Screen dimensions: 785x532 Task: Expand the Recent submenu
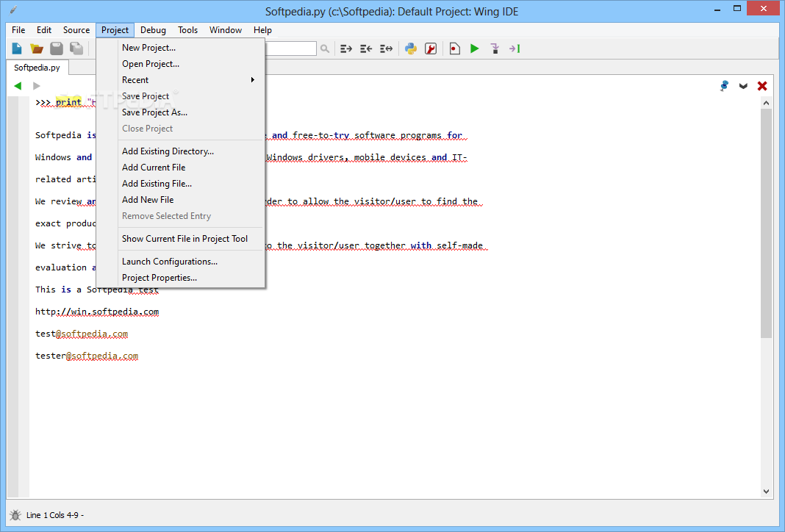(180, 80)
